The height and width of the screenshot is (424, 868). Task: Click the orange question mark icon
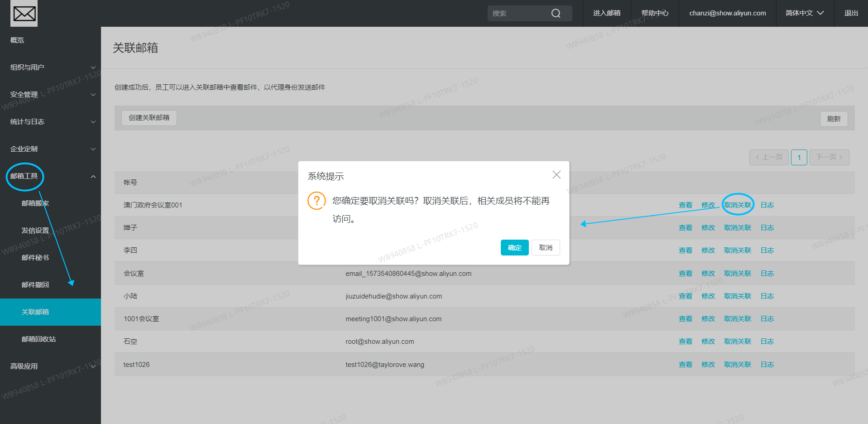[317, 201]
